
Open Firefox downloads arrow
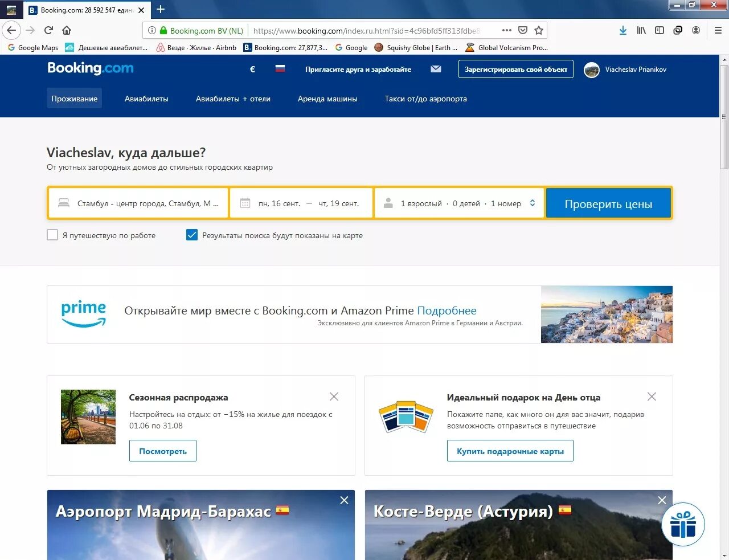tap(623, 30)
